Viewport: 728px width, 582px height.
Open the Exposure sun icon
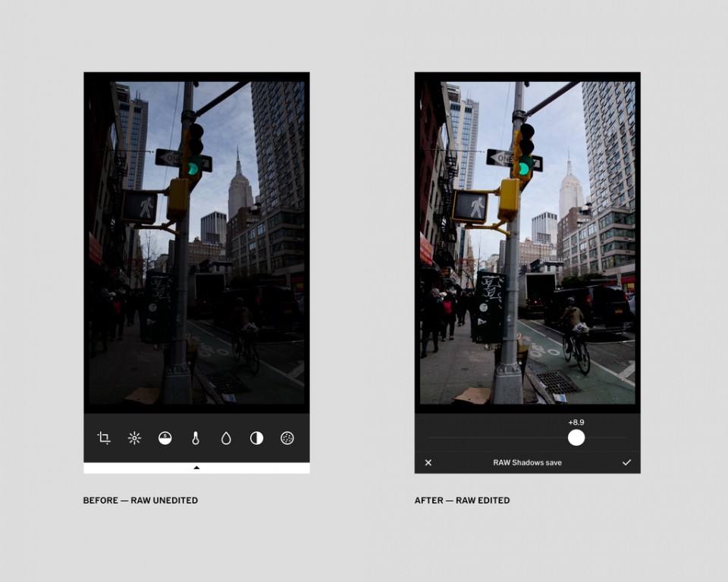coord(134,438)
